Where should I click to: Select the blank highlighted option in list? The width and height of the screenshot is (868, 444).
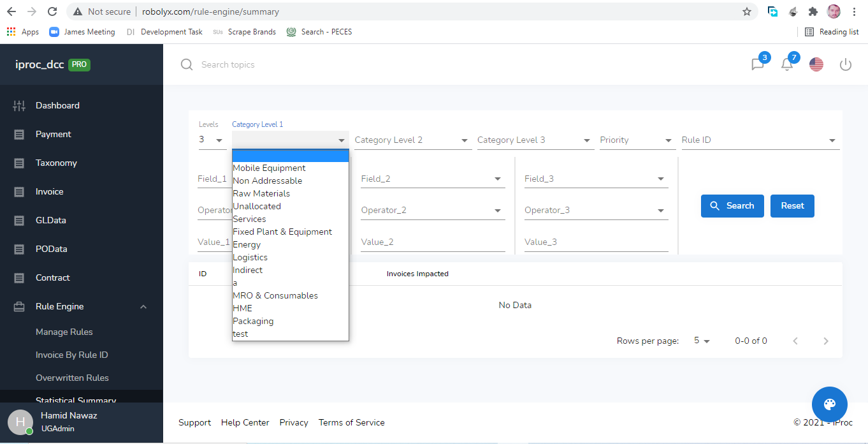pos(291,156)
